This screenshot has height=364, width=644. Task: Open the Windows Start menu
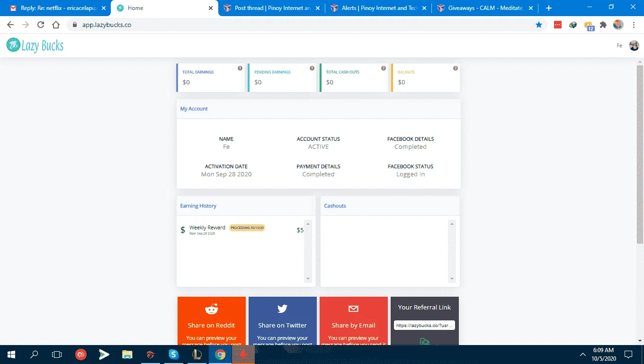pyautogui.click(x=11, y=354)
